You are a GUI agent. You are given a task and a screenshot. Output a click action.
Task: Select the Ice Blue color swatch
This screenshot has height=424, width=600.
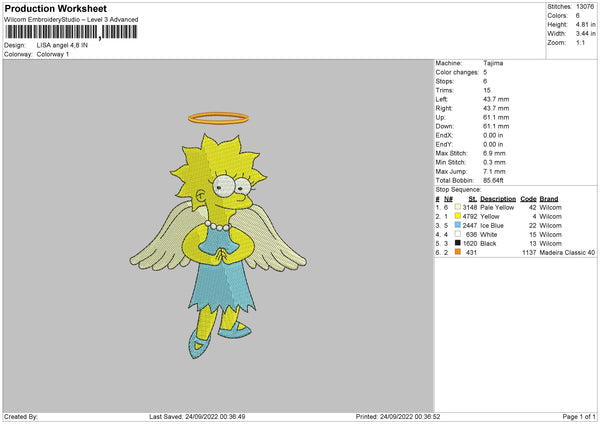(x=458, y=225)
